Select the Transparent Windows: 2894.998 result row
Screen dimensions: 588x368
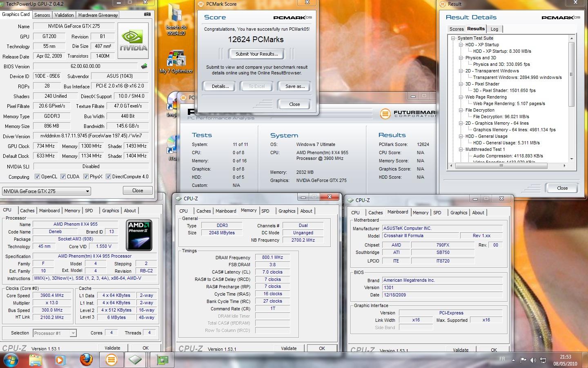517,77
